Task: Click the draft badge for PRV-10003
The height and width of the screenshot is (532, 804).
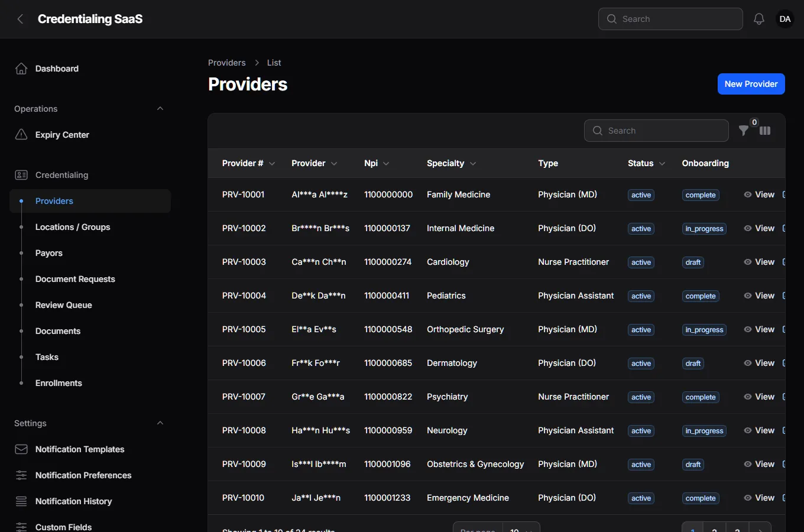Action: (x=693, y=262)
